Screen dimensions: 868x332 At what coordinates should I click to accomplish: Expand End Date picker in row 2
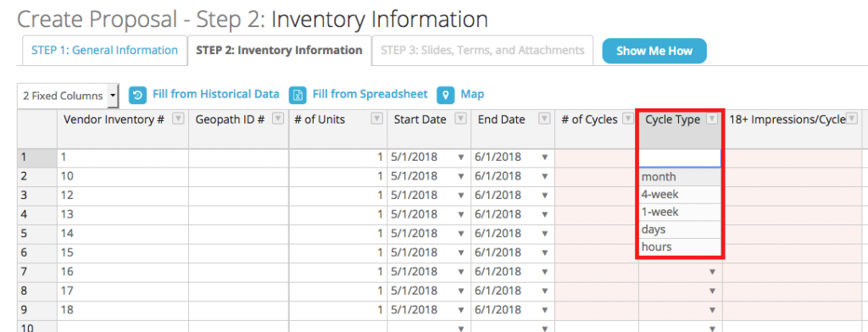pos(545,176)
